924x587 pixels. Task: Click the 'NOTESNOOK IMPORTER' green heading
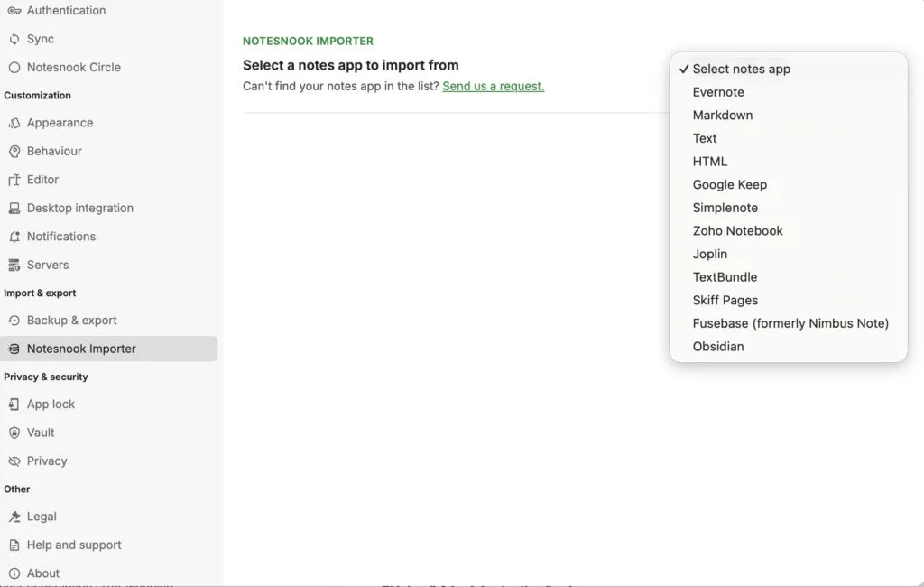(309, 42)
